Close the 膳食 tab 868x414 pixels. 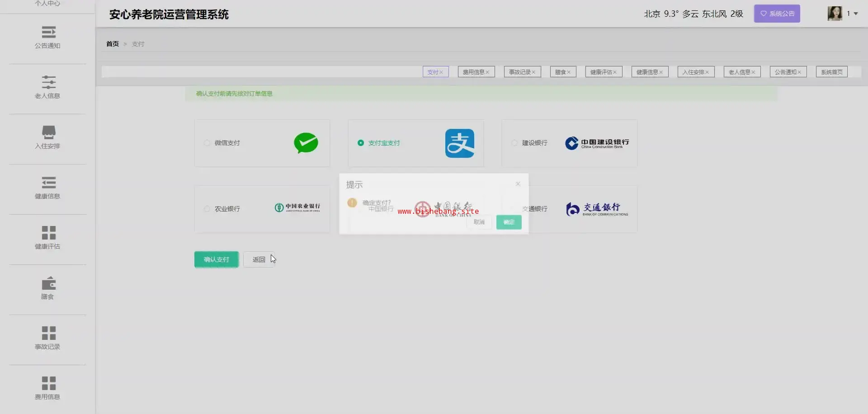569,72
